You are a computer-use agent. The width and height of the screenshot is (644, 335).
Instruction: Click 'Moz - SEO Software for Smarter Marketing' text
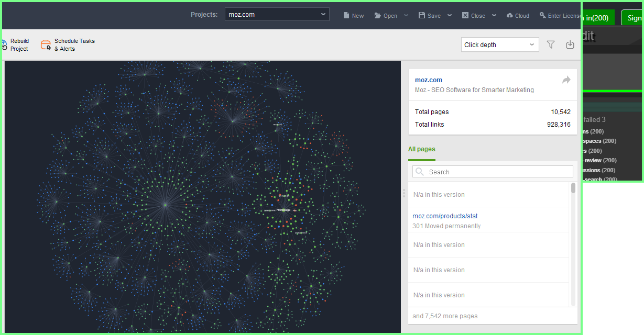[474, 90]
